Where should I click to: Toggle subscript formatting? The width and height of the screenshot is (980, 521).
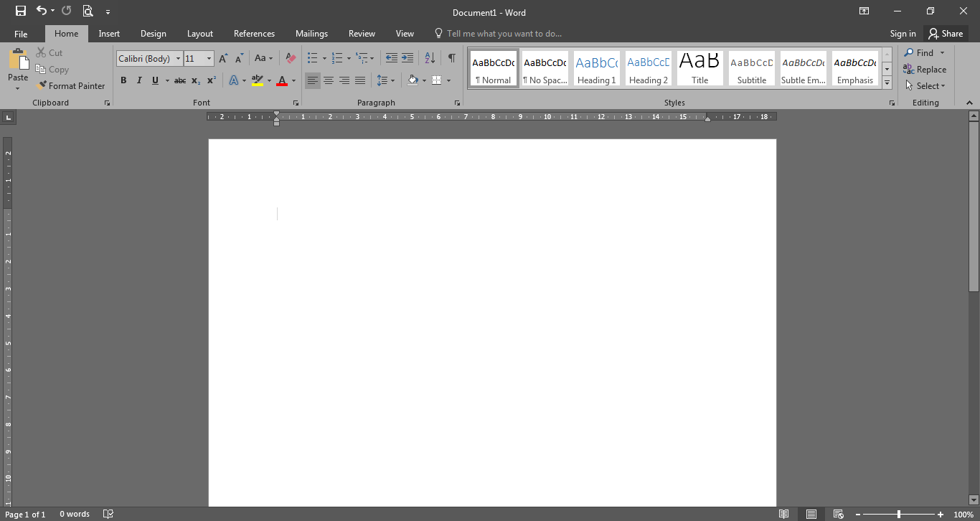point(194,80)
